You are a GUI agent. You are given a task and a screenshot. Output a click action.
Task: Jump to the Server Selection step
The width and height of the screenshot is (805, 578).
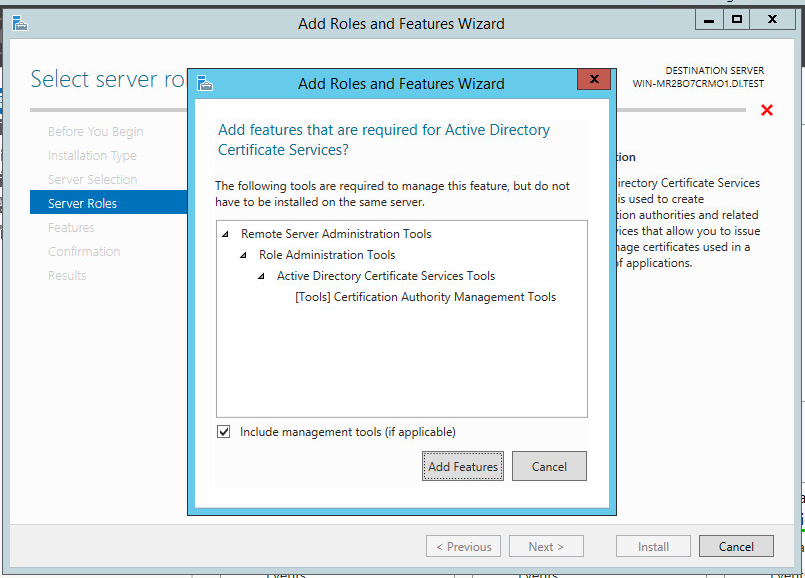[92, 179]
